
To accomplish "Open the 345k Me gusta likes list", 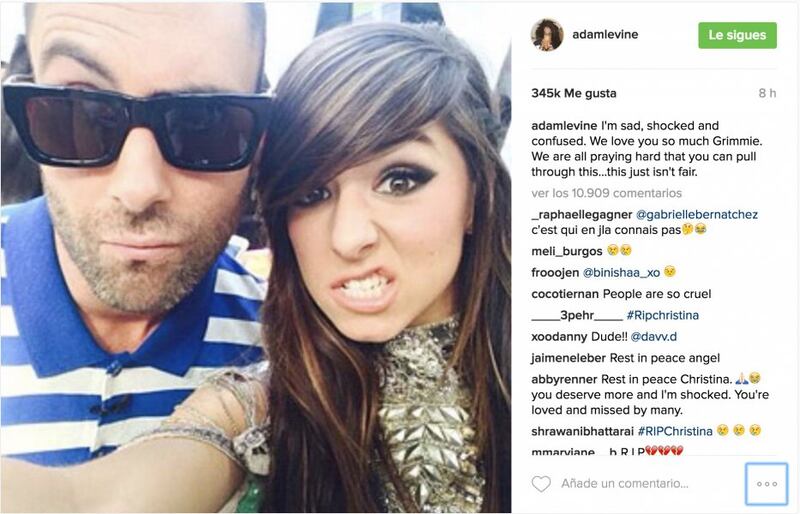I will (x=573, y=93).
